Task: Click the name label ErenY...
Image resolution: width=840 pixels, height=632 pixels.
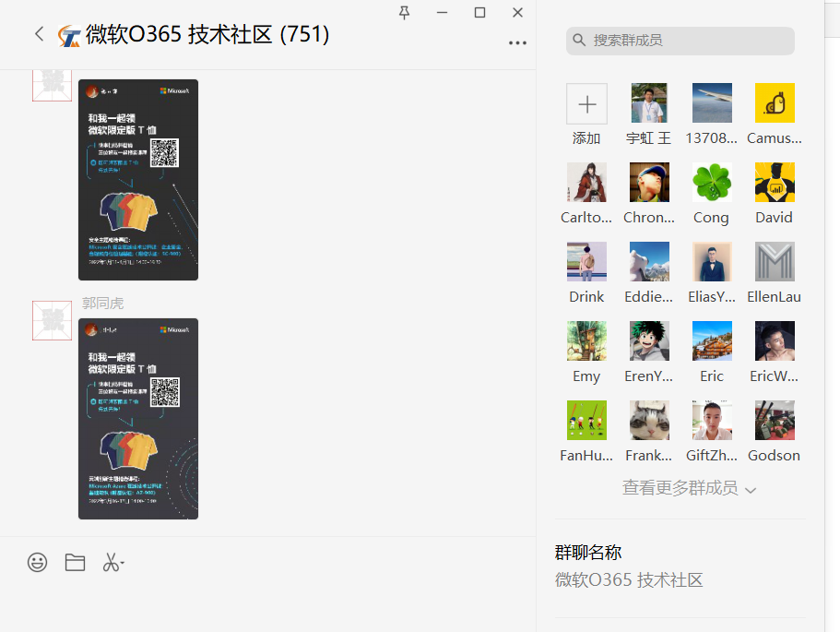Action: [649, 376]
